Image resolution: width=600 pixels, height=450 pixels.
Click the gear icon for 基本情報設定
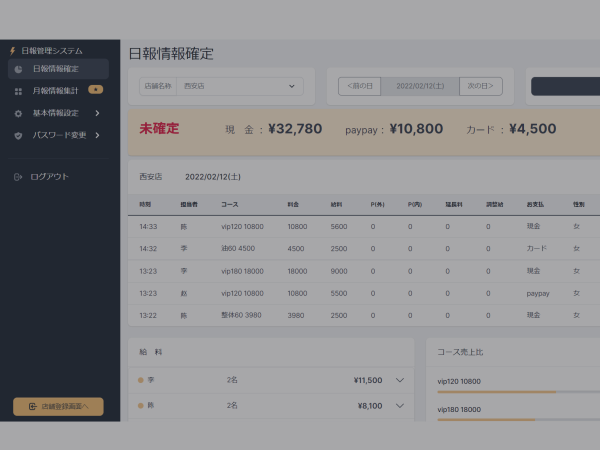point(18,113)
